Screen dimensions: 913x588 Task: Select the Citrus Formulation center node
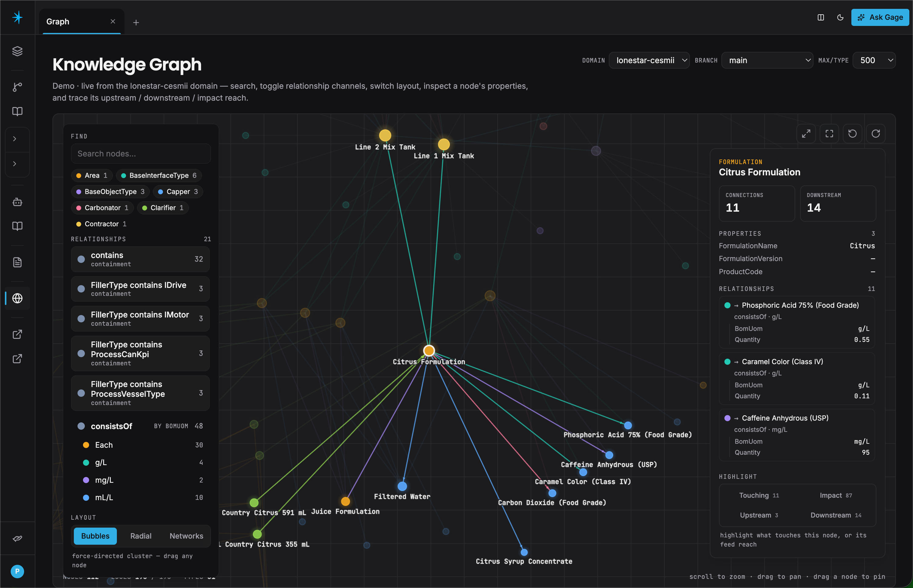click(x=429, y=350)
